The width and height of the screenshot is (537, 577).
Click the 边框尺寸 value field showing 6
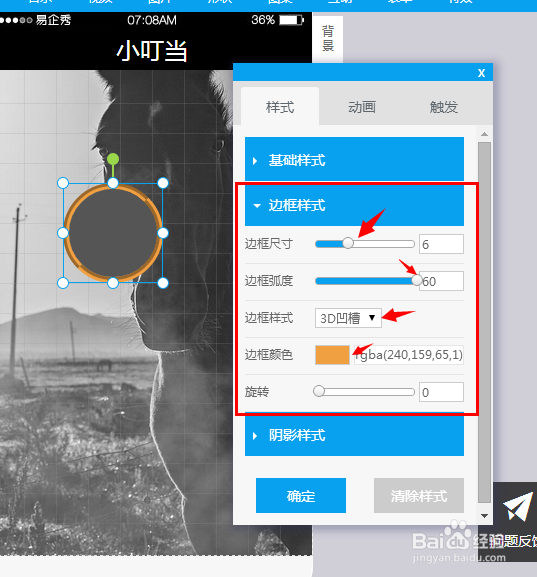441,244
